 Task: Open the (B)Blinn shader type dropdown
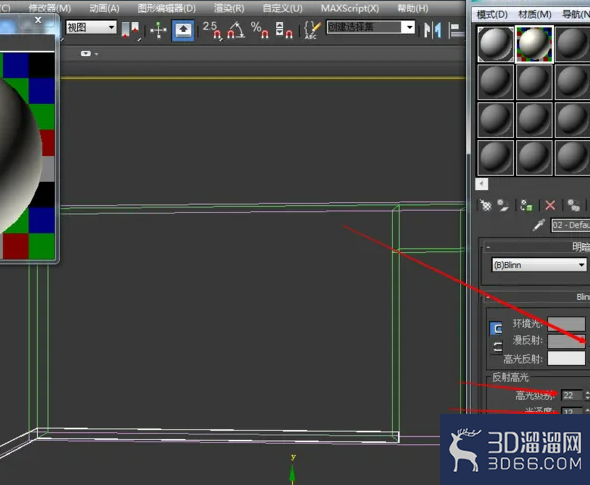tap(539, 265)
